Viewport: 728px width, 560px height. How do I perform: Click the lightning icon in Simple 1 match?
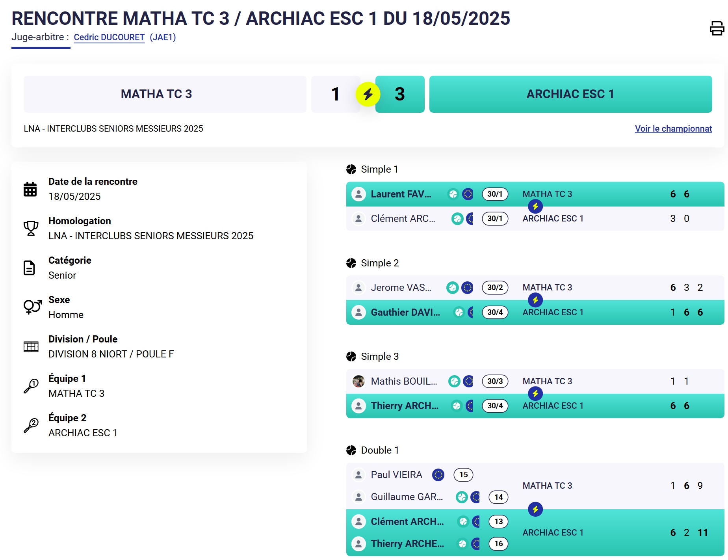[535, 206]
